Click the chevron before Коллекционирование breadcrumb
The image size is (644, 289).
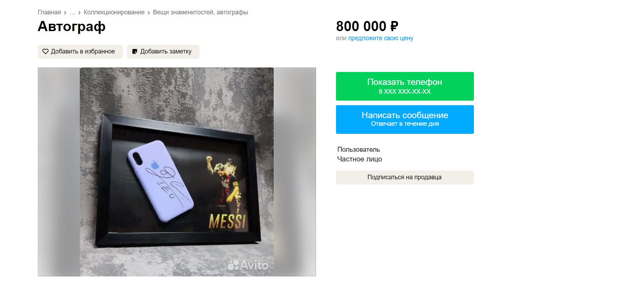(x=79, y=13)
